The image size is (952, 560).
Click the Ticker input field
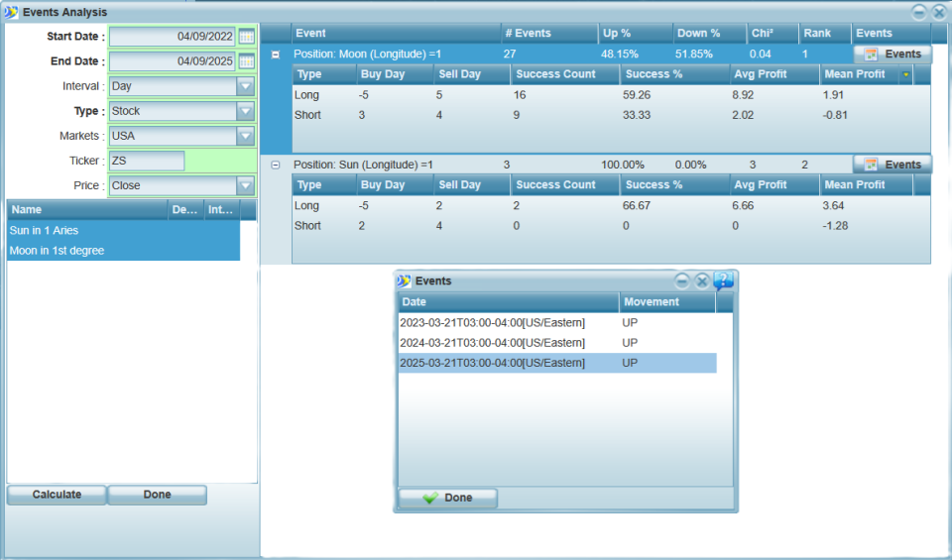pos(147,161)
